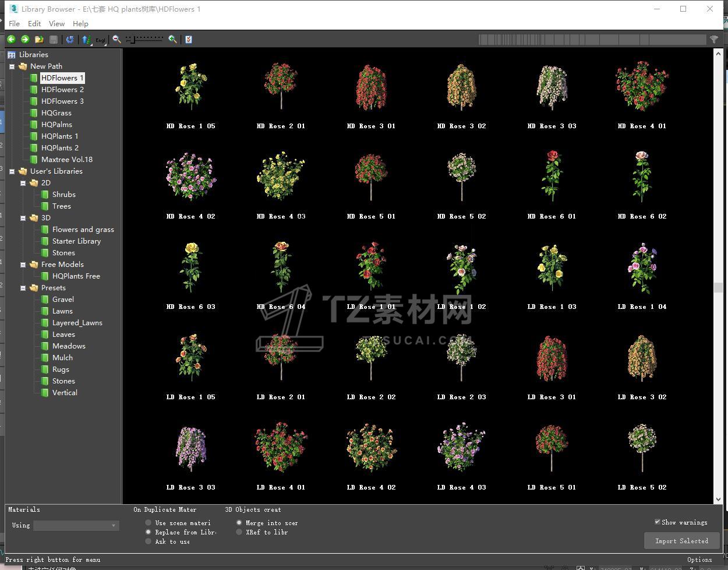
Task: Collapse the New Path tree node
Action: (x=12, y=66)
